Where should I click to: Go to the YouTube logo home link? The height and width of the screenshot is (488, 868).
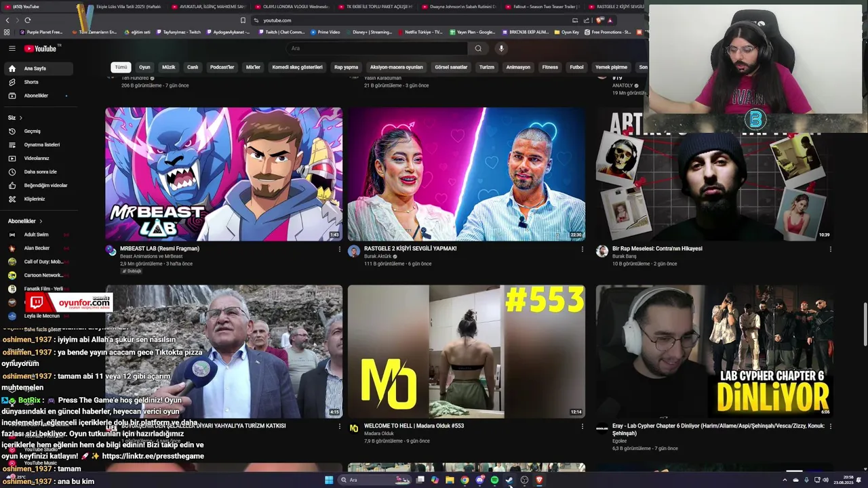click(42, 48)
